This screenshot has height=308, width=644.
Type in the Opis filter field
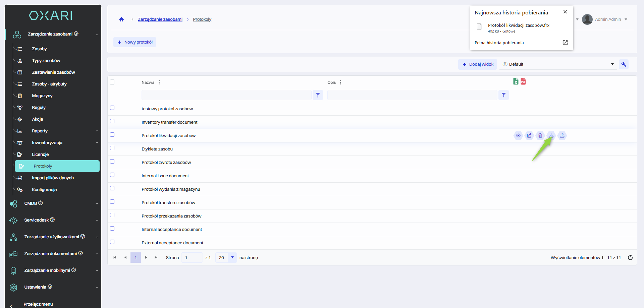[x=412, y=95]
